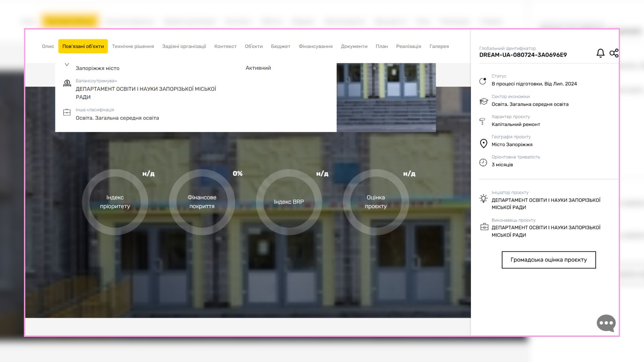This screenshot has width=644, height=362.
Task: Click the Індекс пріоритету indicator circle
Action: pyautogui.click(x=115, y=202)
